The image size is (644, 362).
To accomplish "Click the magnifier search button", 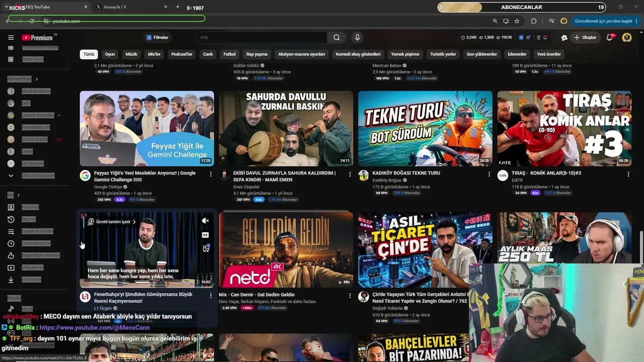I will click(337, 37).
